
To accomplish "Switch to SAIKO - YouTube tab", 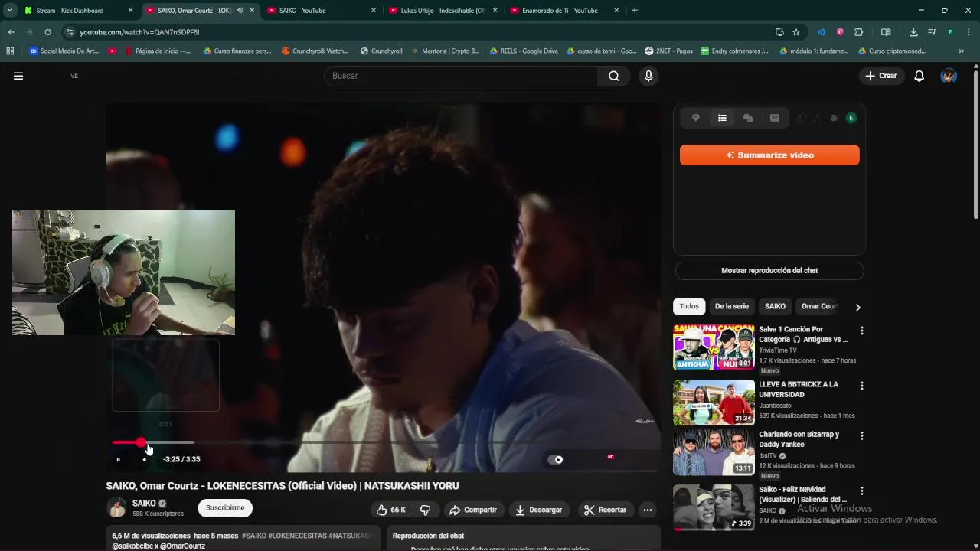I will 322,11.
